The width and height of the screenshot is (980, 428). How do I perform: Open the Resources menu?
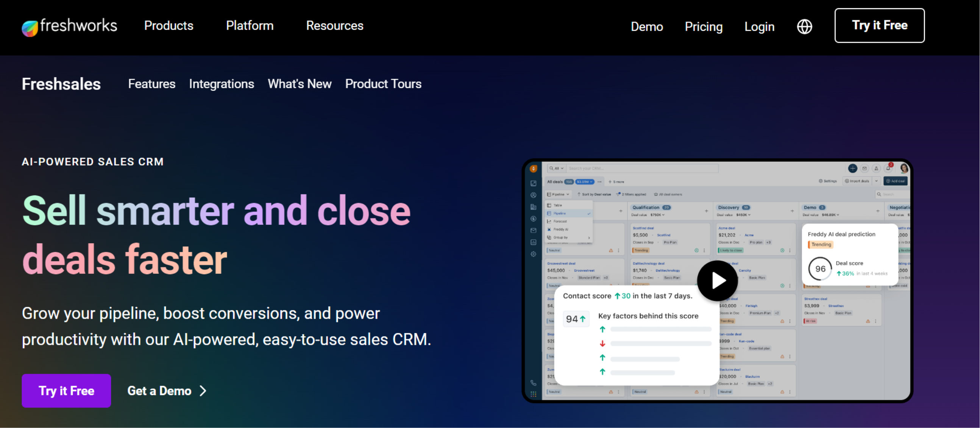pyautogui.click(x=334, y=25)
